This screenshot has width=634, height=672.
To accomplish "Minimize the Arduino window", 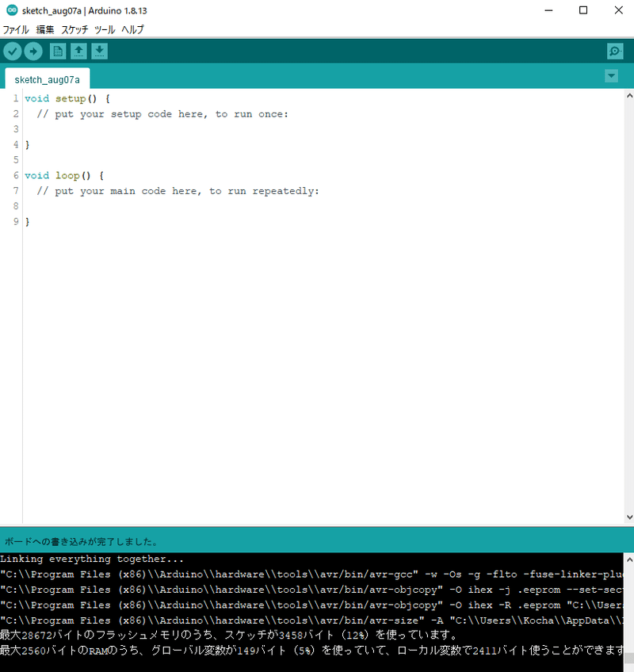I will point(548,10).
